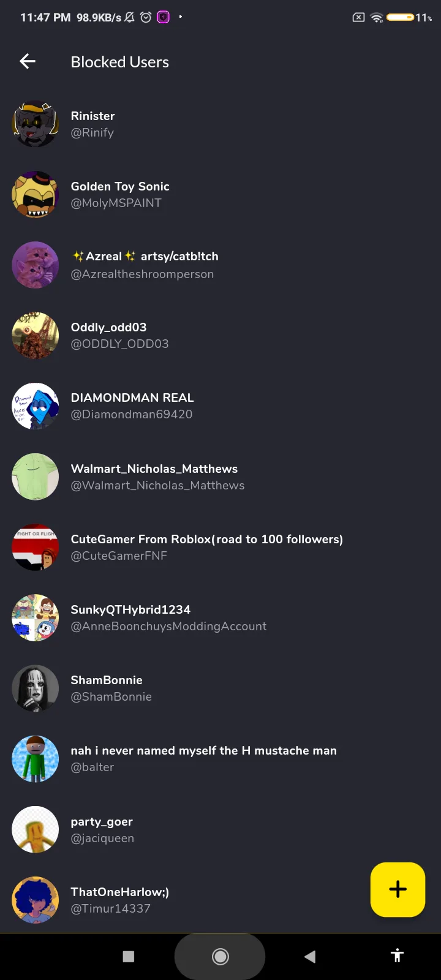Open ShamBonnie blocked user row
441x980 pixels.
221,688
